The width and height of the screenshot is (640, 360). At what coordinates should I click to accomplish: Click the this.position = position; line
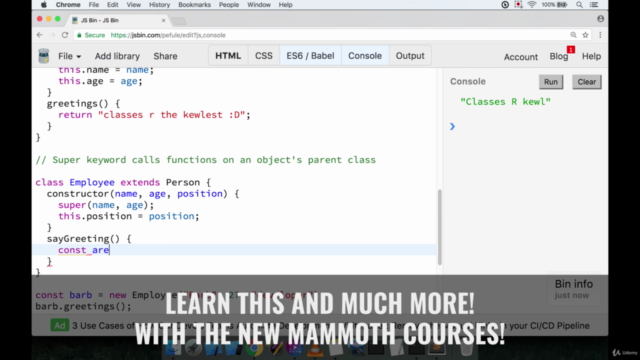click(x=129, y=216)
